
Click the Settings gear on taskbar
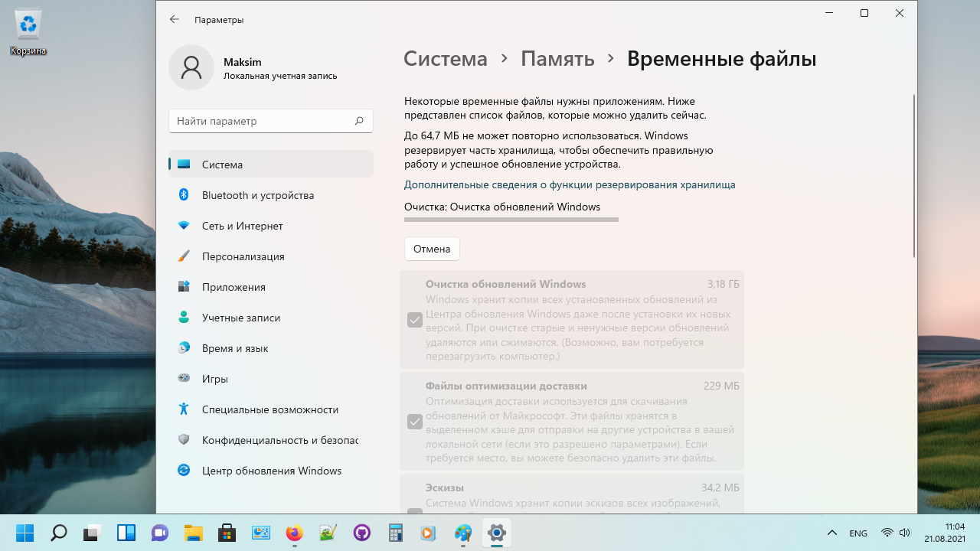pos(497,533)
